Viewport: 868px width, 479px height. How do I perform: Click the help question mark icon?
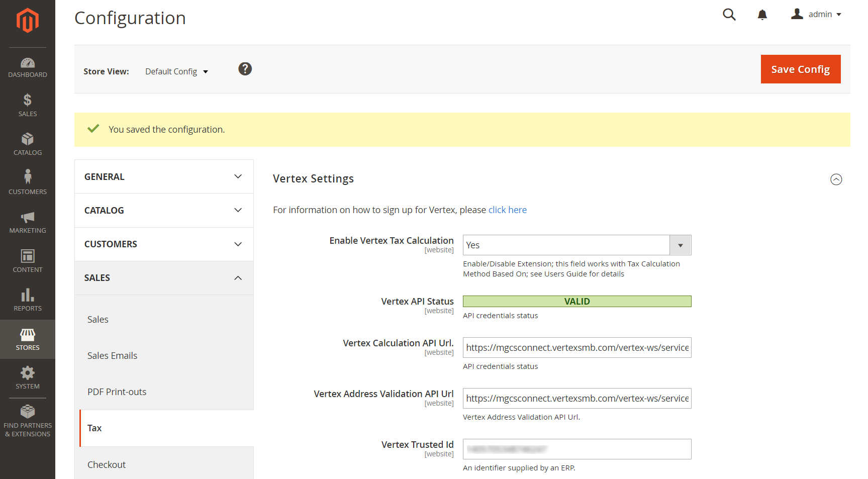[245, 69]
